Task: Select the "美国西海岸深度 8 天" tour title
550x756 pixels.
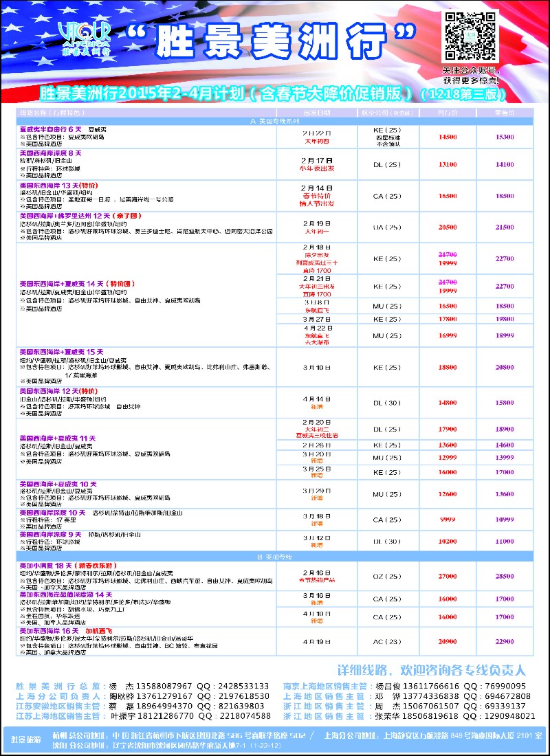Action: coord(51,153)
